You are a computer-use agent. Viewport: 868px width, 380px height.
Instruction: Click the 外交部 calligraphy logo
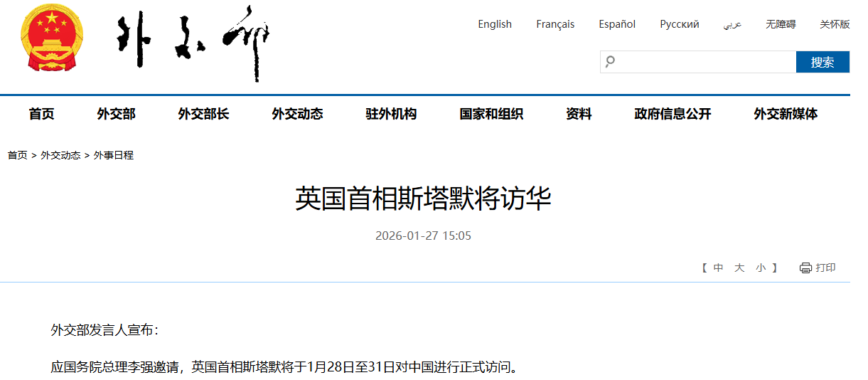tap(193, 44)
